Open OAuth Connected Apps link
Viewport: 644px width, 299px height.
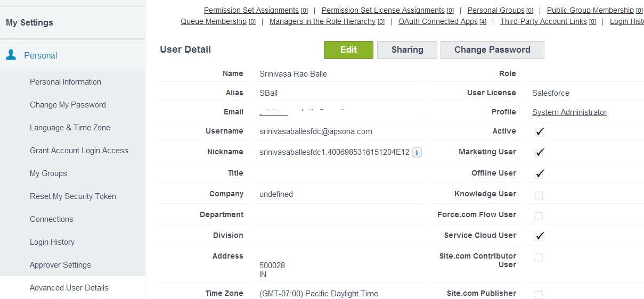click(438, 22)
